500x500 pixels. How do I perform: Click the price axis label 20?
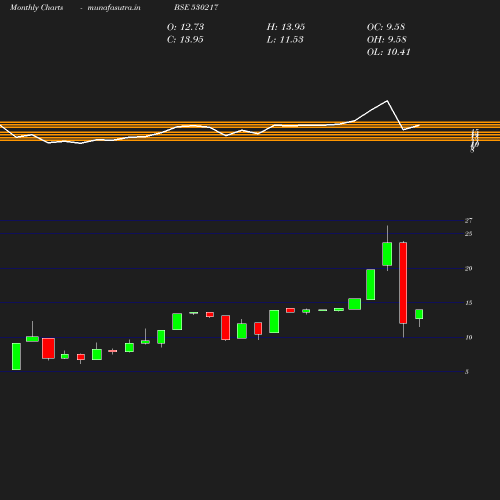[x=469, y=268]
